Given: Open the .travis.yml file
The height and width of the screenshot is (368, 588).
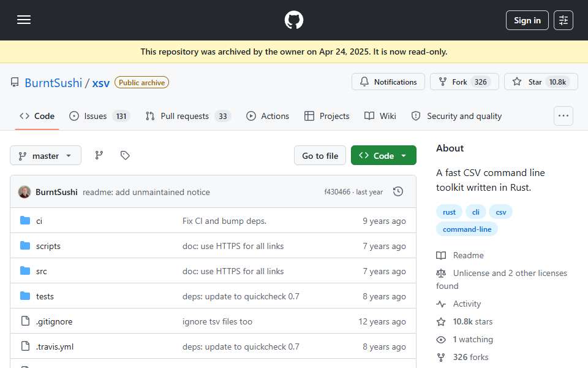Looking at the screenshot, I should 55,347.
